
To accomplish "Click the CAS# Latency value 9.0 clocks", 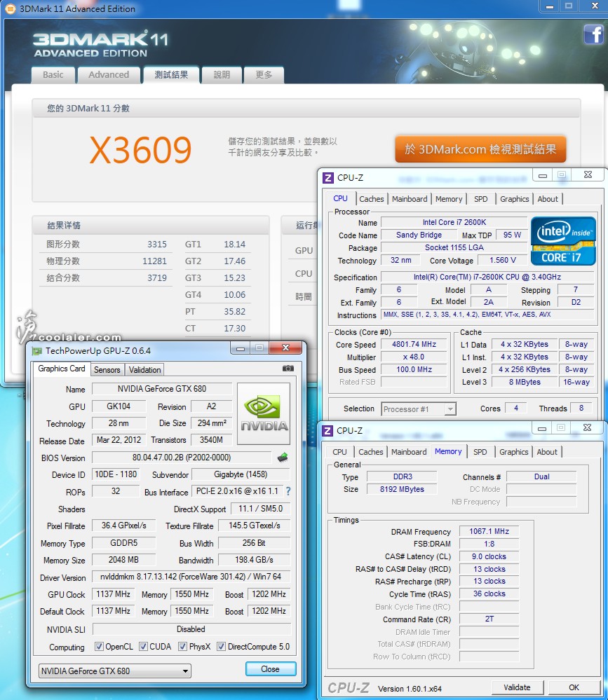I will pos(489,556).
